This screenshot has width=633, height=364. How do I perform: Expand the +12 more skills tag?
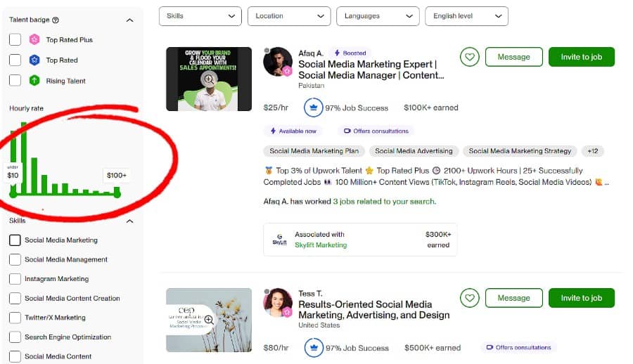click(593, 151)
